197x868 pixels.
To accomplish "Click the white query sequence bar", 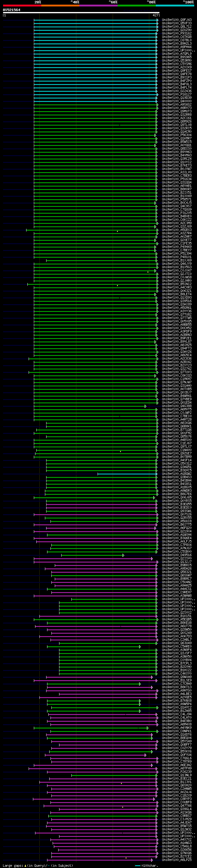I will pyautogui.click(x=81, y=13).
